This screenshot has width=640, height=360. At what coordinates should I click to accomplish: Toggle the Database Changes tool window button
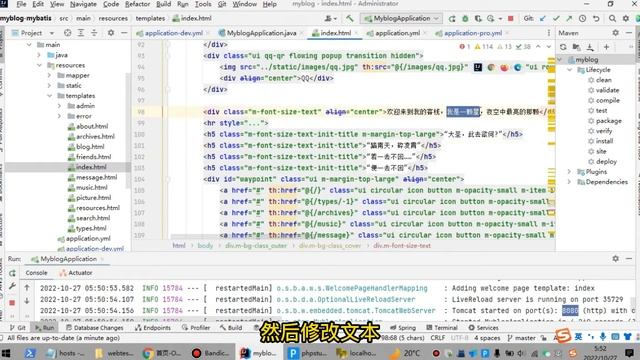tap(94, 328)
